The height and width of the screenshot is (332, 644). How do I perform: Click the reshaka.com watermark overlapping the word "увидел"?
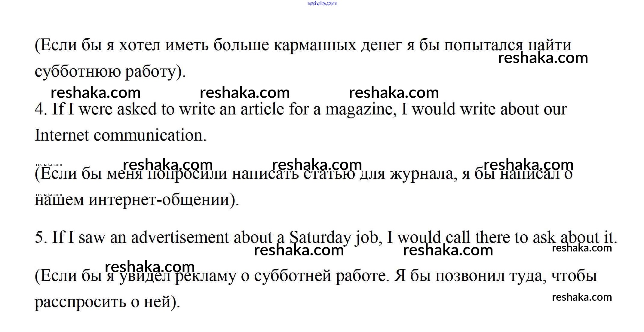point(150,267)
